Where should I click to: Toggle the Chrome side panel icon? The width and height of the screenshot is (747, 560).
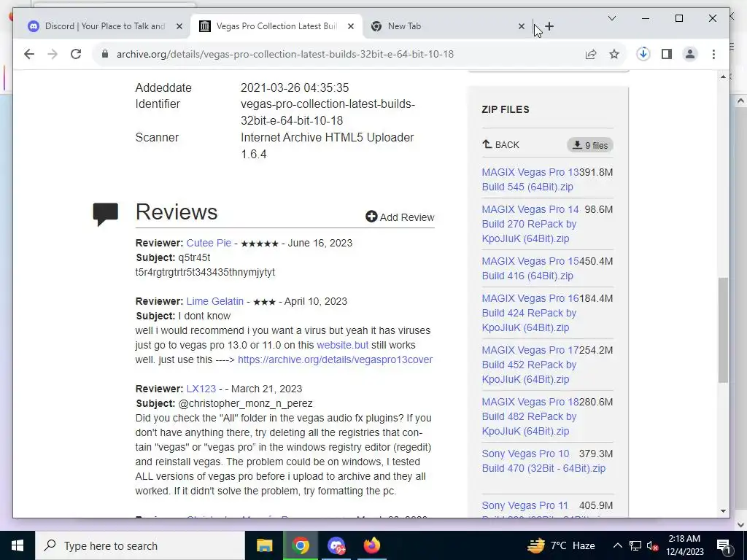coord(667,54)
